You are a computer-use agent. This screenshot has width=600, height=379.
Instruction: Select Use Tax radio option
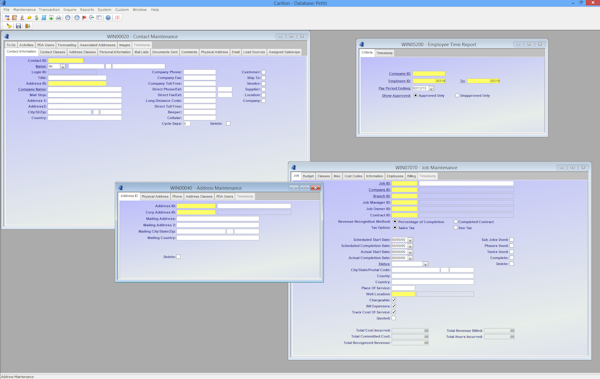coord(455,228)
